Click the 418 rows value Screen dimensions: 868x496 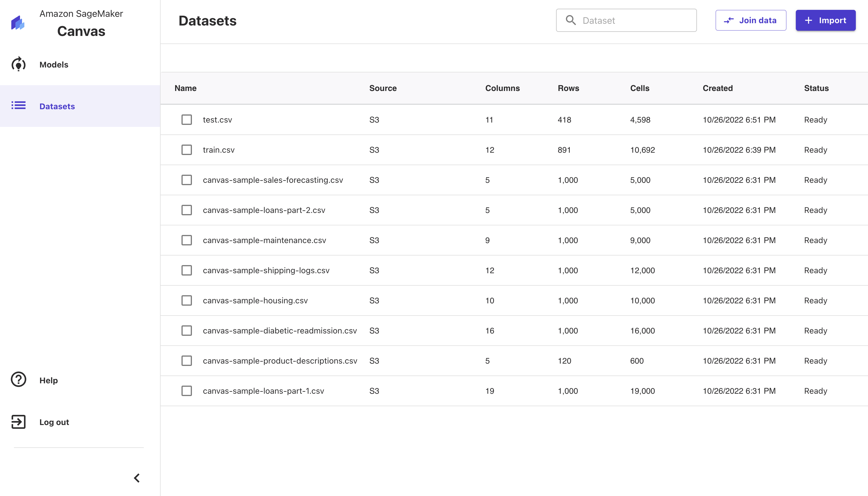tap(564, 120)
